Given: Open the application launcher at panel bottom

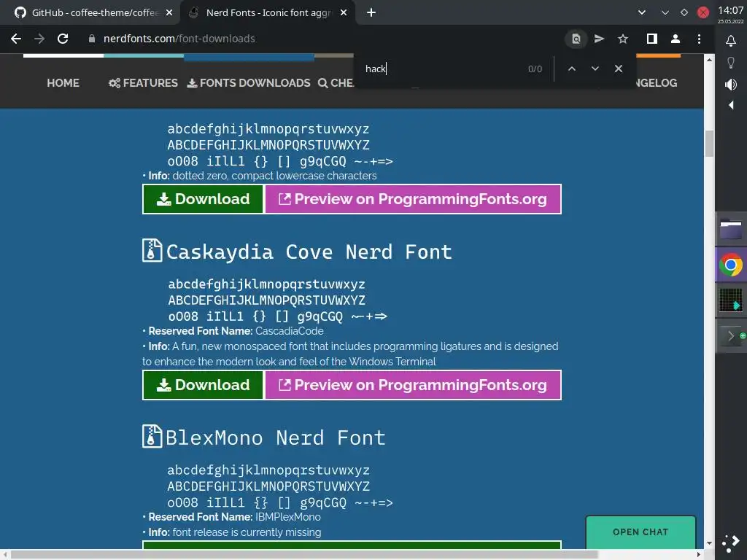Looking at the screenshot, I should point(731,542).
